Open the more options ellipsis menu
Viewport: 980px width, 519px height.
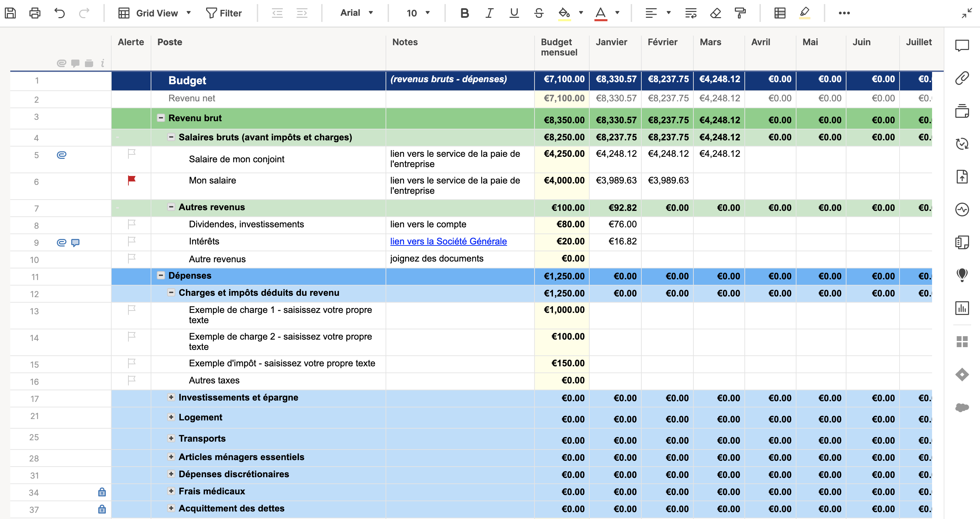844,13
